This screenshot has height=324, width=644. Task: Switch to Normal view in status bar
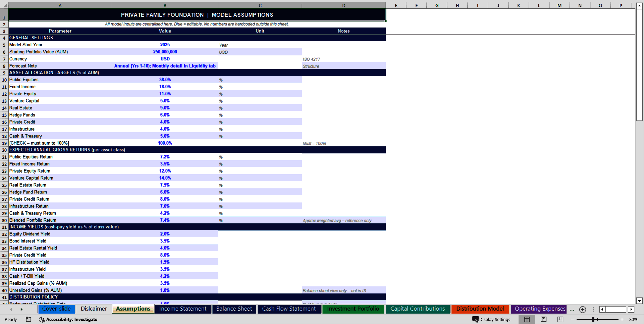527,319
